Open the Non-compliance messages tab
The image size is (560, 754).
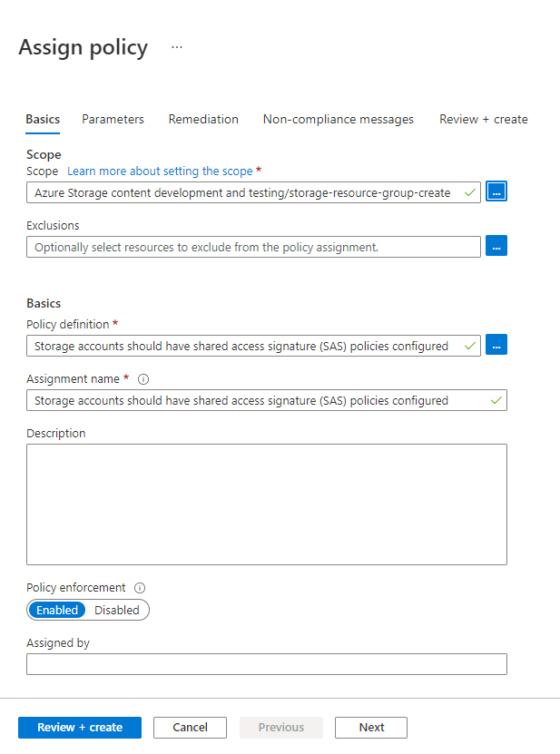pos(338,119)
